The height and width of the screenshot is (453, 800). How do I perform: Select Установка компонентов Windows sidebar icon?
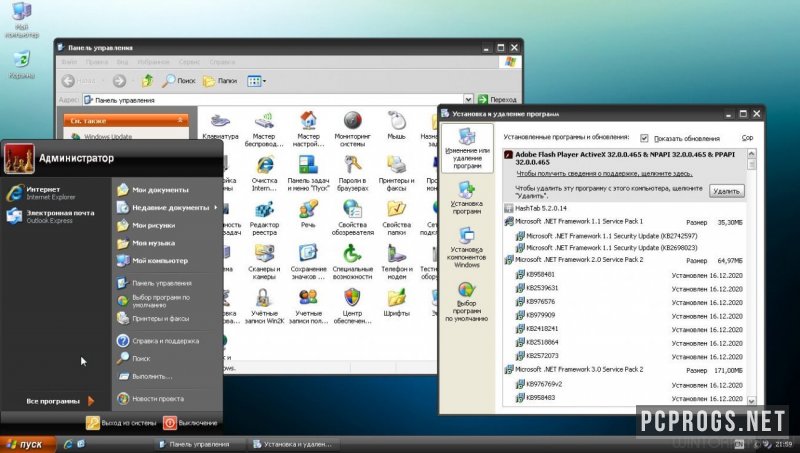467,247
